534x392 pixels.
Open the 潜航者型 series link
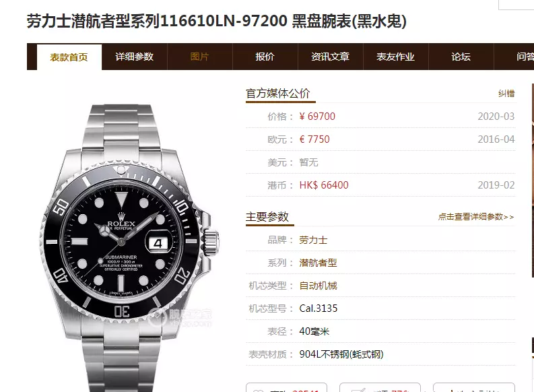click(318, 263)
